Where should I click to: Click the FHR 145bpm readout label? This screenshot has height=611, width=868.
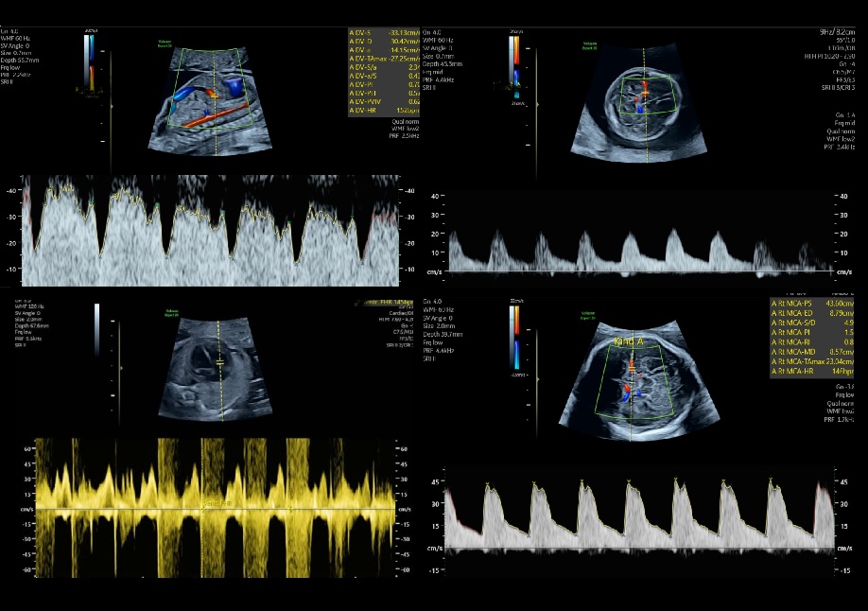pyautogui.click(x=389, y=303)
